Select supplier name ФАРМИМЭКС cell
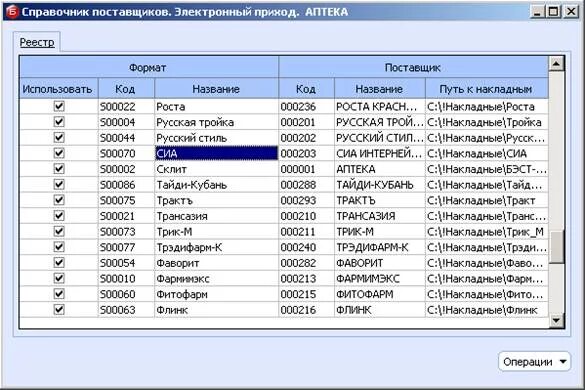 [380, 279]
